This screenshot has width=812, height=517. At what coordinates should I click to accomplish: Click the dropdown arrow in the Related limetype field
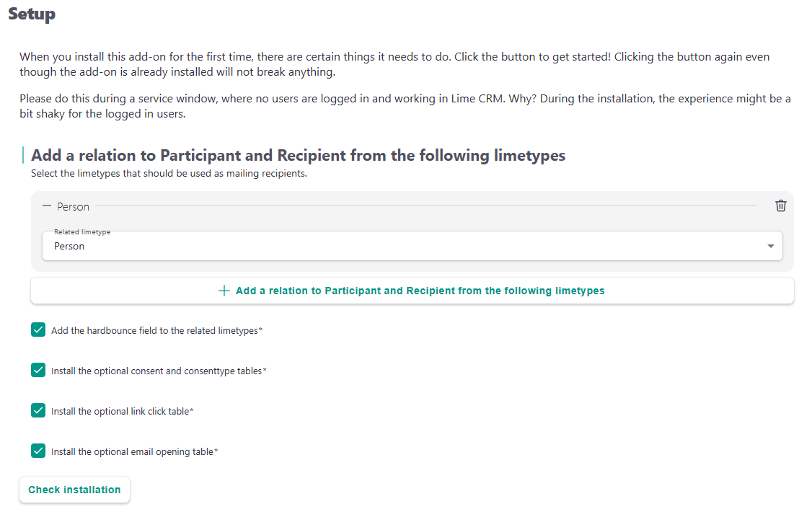click(771, 246)
